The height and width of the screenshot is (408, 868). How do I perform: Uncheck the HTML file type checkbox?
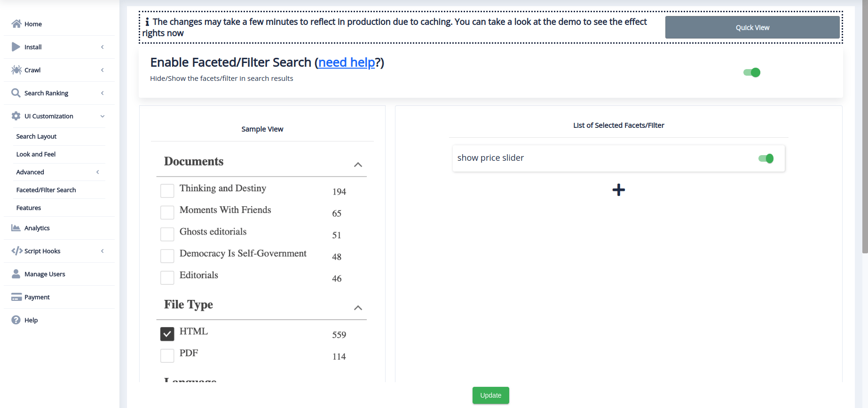(167, 334)
